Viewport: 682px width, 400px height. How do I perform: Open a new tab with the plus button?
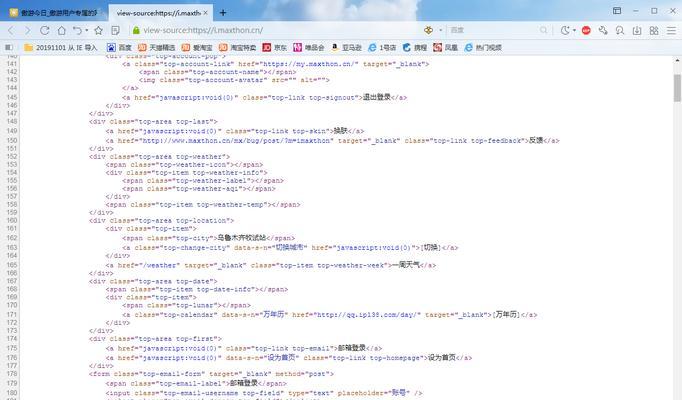point(223,13)
